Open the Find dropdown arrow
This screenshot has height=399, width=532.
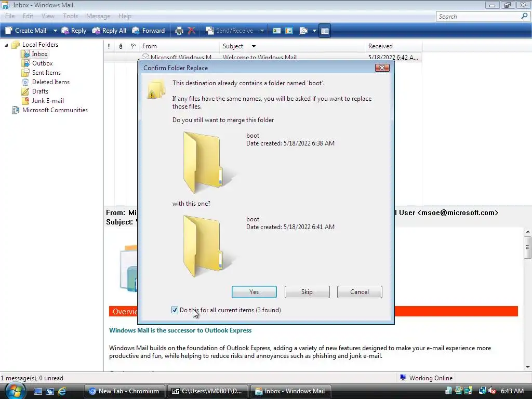[x=314, y=31]
